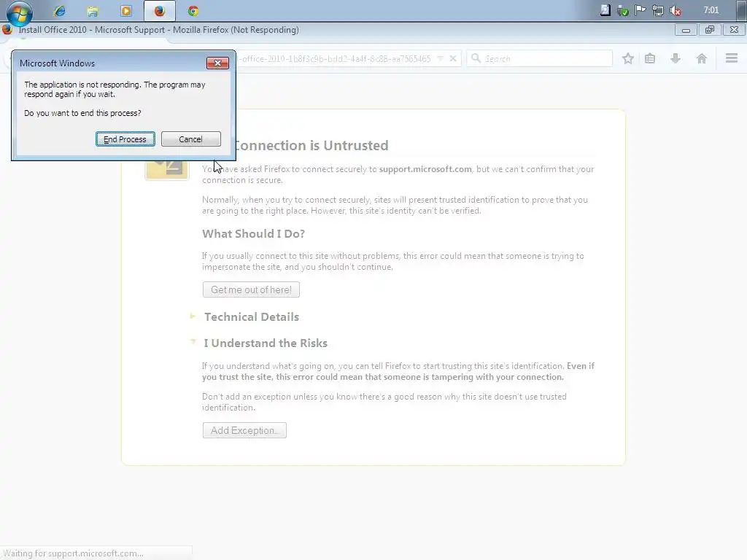This screenshot has width=747, height=560.
Task: Launch Google Chrome from the taskbar
Action: (193, 11)
